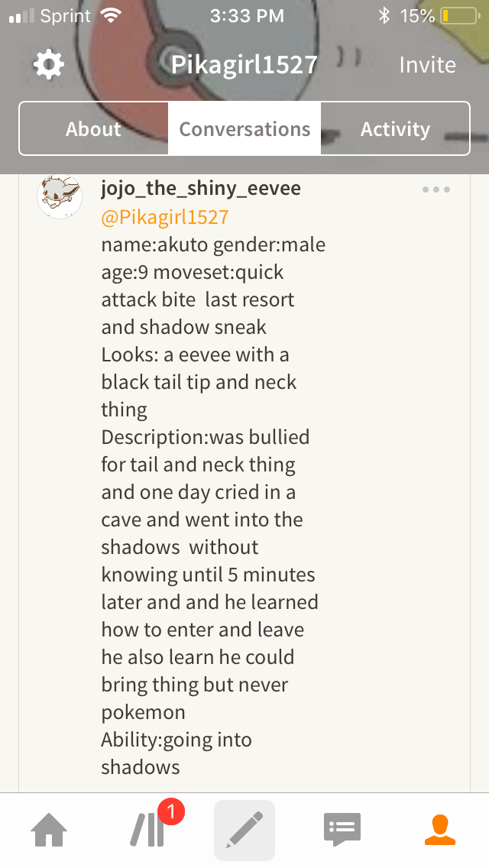Tap the red notification badge
This screenshot has height=868, width=489.
click(x=171, y=812)
